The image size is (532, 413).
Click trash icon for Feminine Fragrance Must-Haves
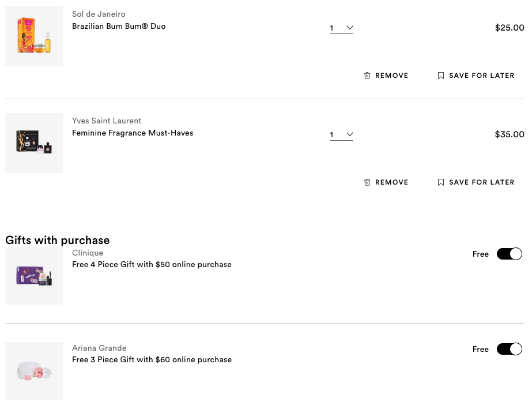367,182
